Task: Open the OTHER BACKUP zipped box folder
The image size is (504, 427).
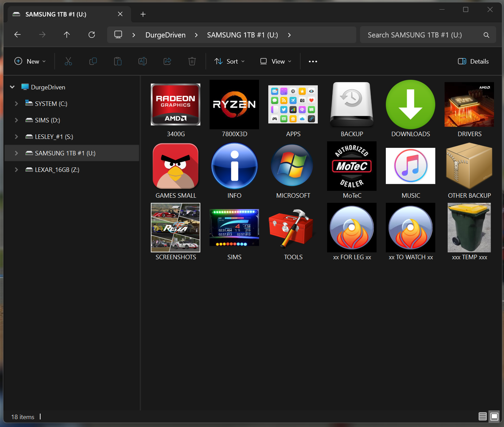Action: coord(469,166)
